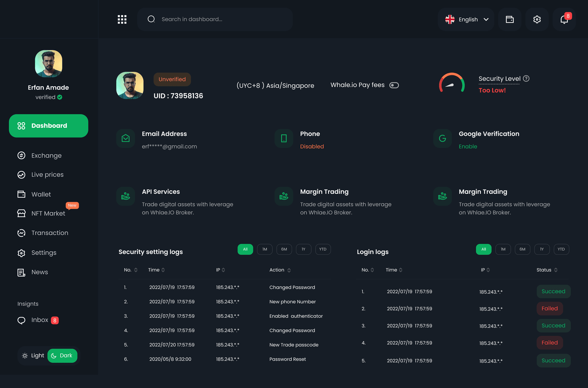
Task: Click the API Services hand icon
Action: (126, 196)
